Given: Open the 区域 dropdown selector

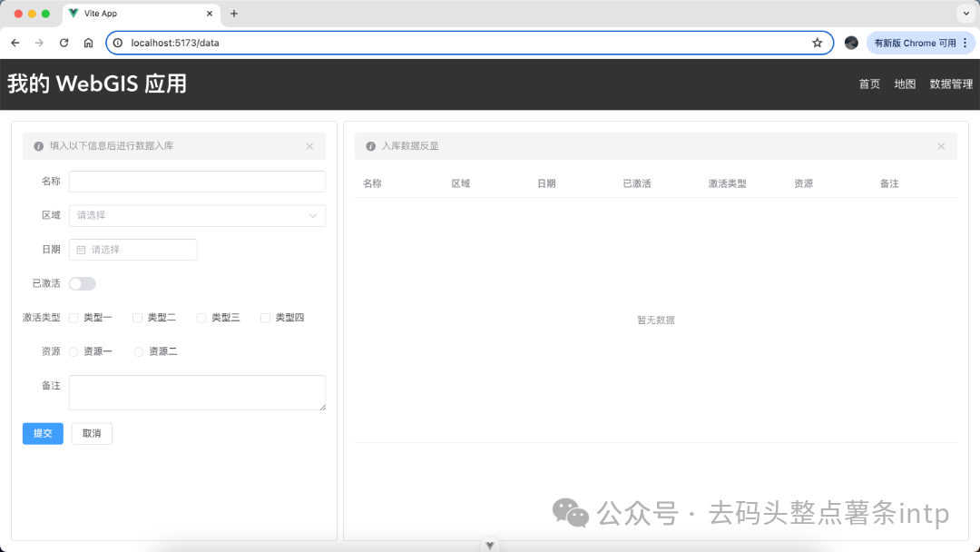Looking at the screenshot, I should pyautogui.click(x=197, y=215).
